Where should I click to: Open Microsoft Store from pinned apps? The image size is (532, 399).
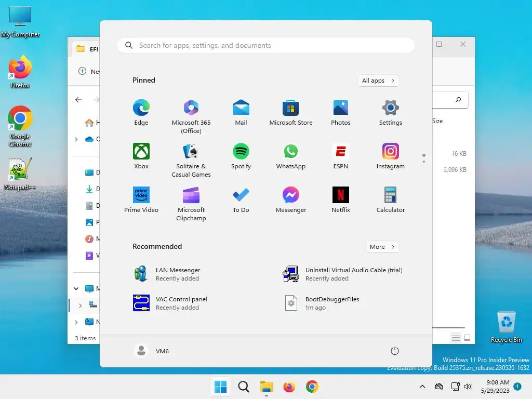point(291,113)
